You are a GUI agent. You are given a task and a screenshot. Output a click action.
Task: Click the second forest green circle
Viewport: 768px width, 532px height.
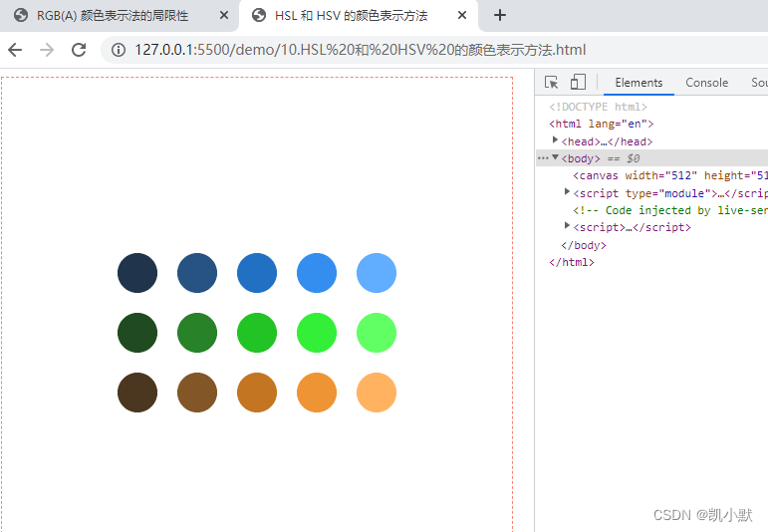(197, 333)
